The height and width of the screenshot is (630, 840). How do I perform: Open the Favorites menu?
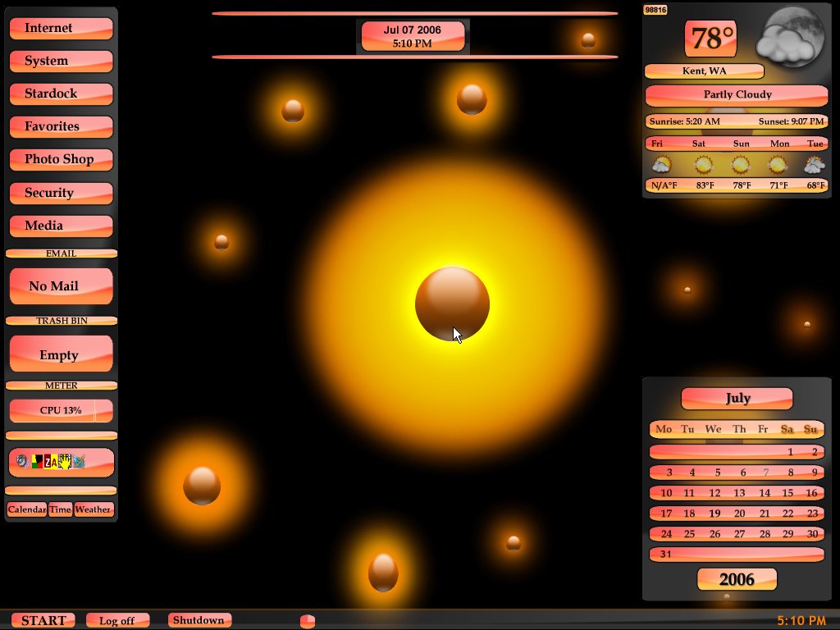(61, 126)
